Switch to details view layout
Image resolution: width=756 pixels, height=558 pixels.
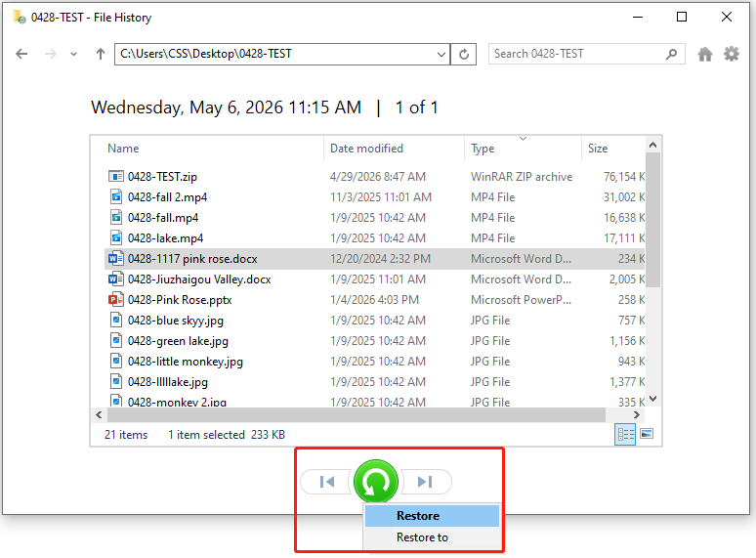625,434
